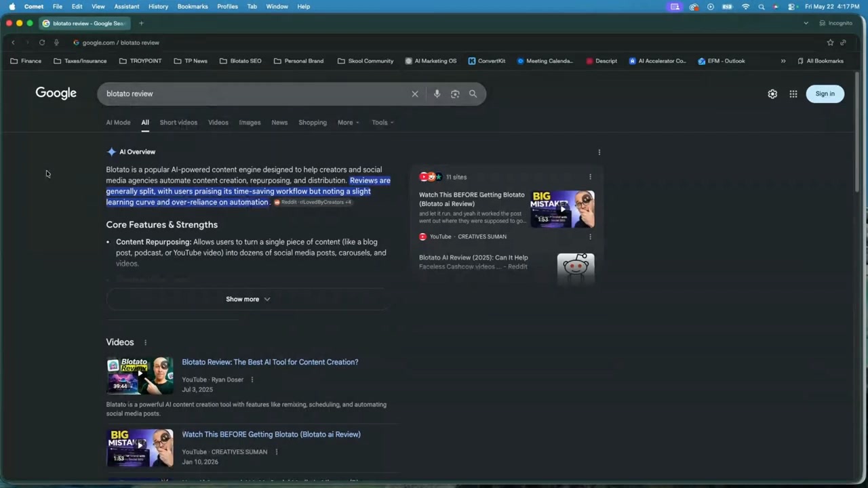Switch to the News tab
Viewport: 868px width, 488px height.
(279, 123)
